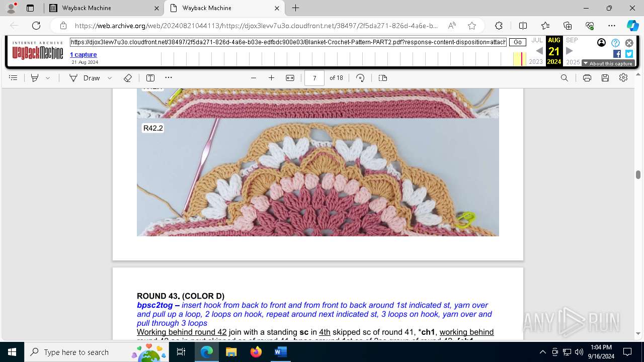The height and width of the screenshot is (362, 644).
Task: Open Browser essentials
Action: click(590, 26)
